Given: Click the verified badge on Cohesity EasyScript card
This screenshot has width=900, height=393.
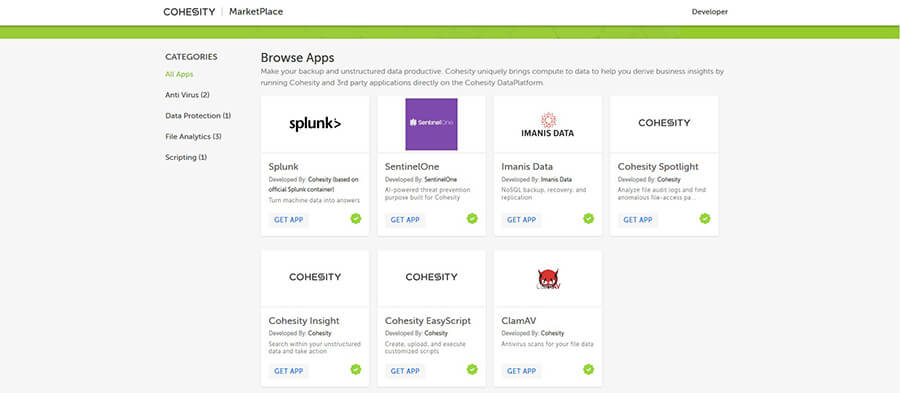Looking at the screenshot, I should [x=472, y=369].
